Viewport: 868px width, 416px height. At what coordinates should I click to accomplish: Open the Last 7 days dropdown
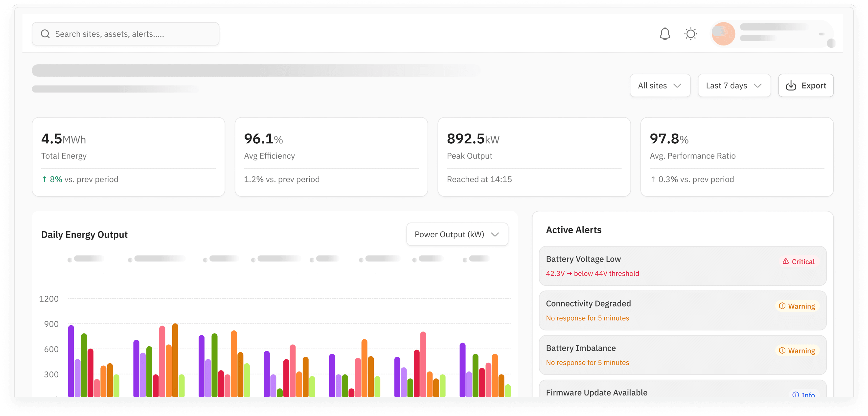coord(734,86)
